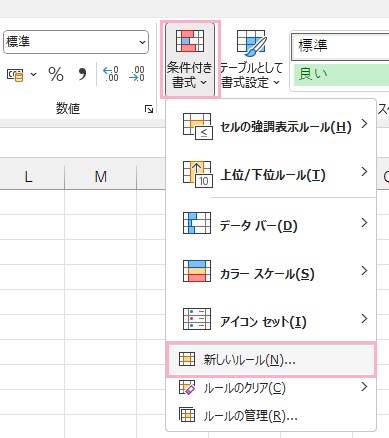Click the 数値 group label
This screenshot has height=438, width=389.
pos(68,109)
